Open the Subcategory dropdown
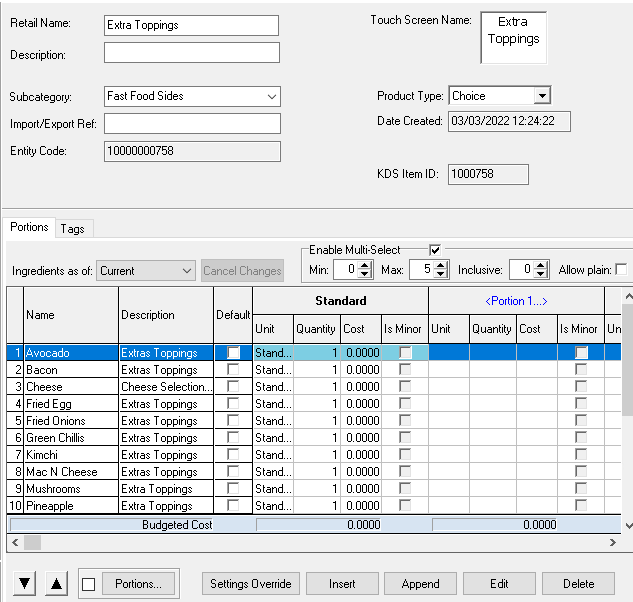The height and width of the screenshot is (602, 633). coord(271,97)
